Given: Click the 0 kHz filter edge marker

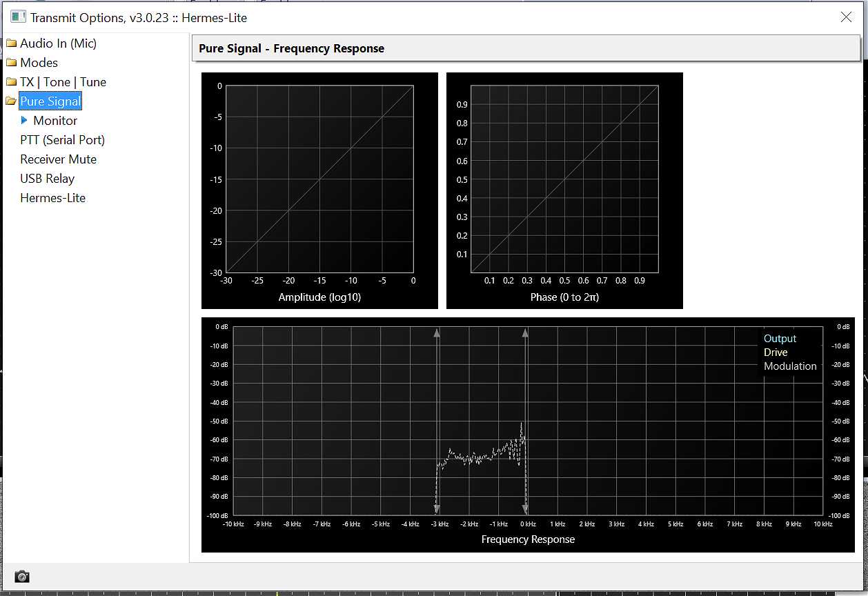Looking at the screenshot, I should pyautogui.click(x=525, y=421).
